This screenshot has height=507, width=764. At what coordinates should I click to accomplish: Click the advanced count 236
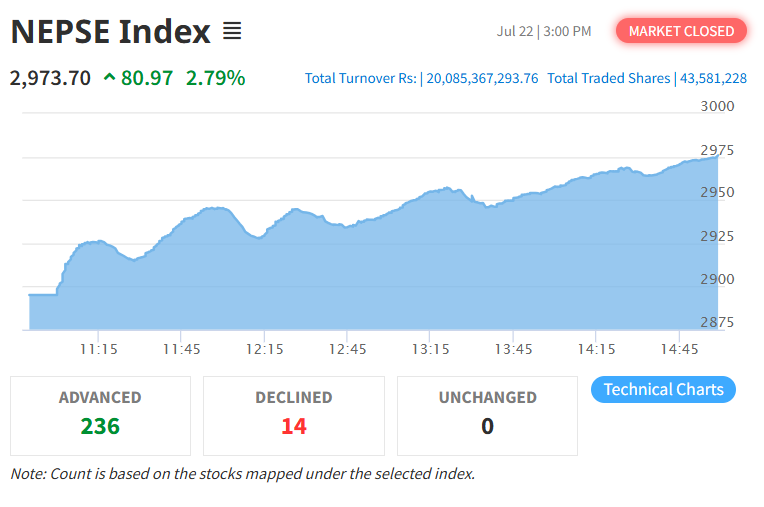pyautogui.click(x=100, y=426)
